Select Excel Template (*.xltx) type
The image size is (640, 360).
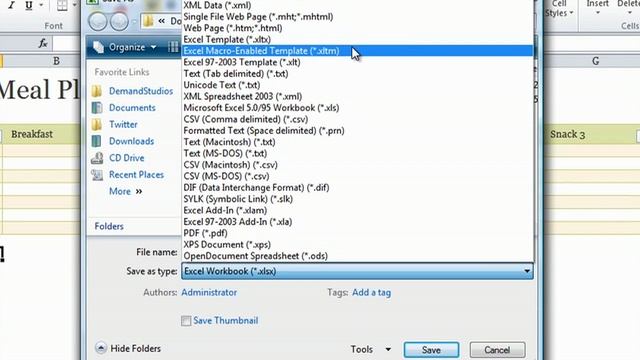coord(357,40)
